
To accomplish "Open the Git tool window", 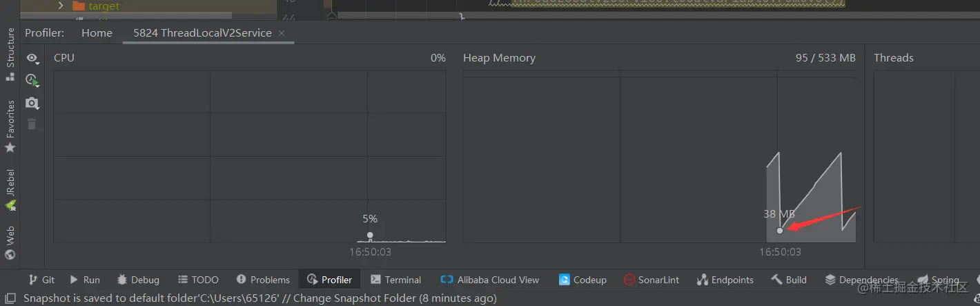I will [41, 280].
